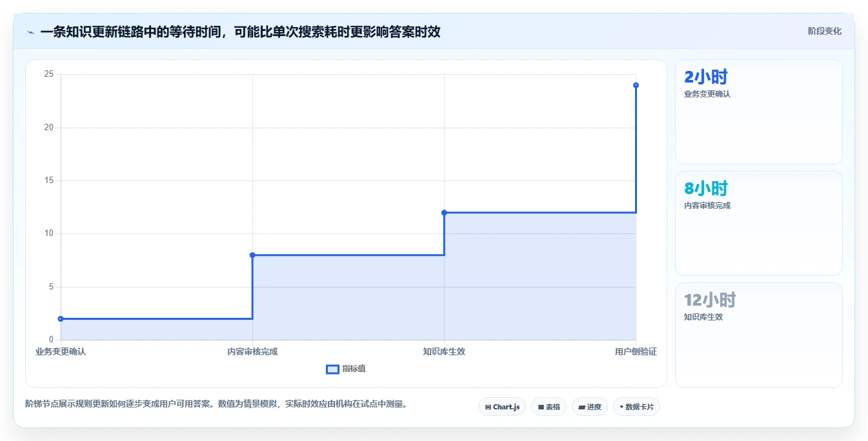Viewport: 868px width, 441px height.
Task: Toggle the 指标值 legend item
Action: 346,369
